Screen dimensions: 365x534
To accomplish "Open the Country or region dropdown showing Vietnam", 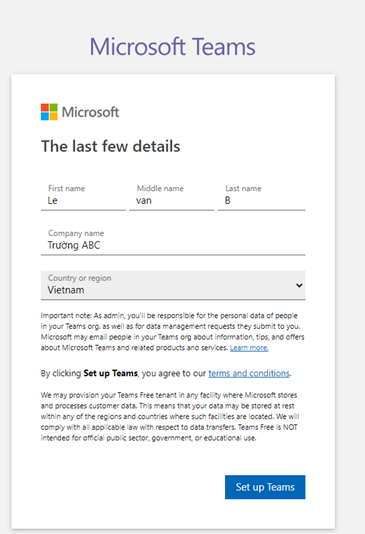I will click(x=173, y=285).
